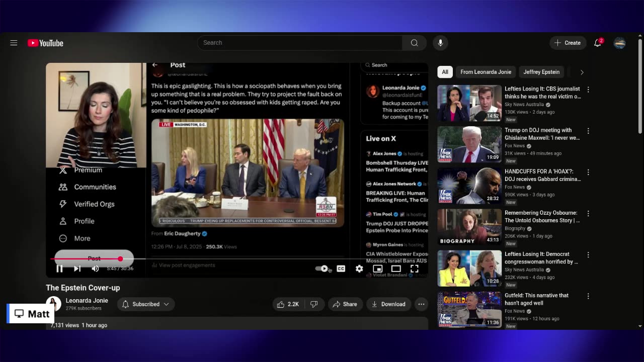This screenshot has height=362, width=644.
Task: Open the player settings gear
Action: click(x=359, y=268)
